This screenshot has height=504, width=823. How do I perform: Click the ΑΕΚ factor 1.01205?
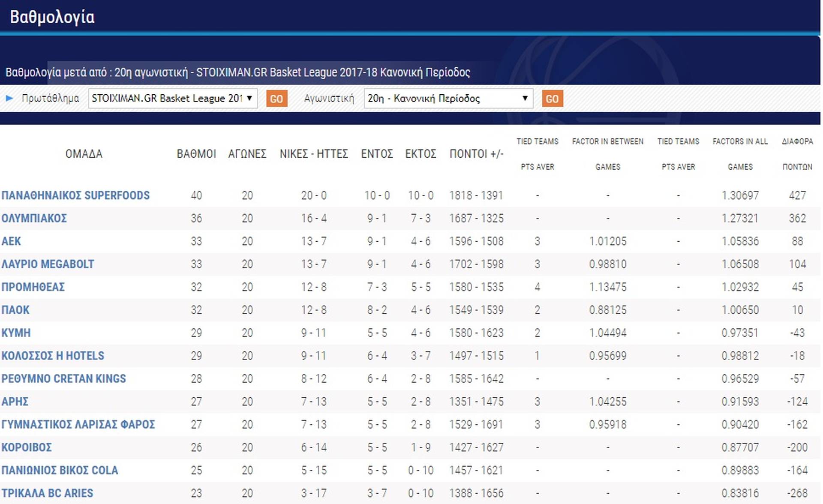click(608, 241)
